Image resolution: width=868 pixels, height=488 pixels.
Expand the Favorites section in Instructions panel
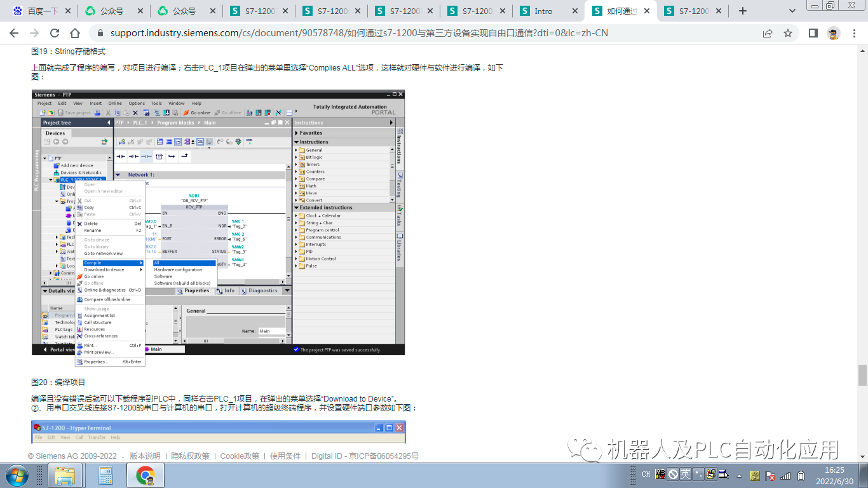296,133
